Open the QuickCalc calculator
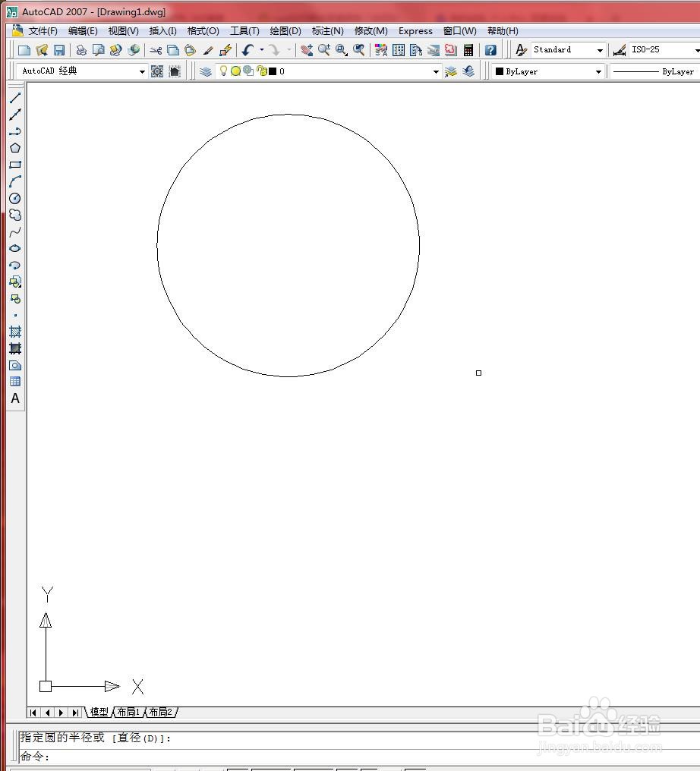 coord(468,49)
